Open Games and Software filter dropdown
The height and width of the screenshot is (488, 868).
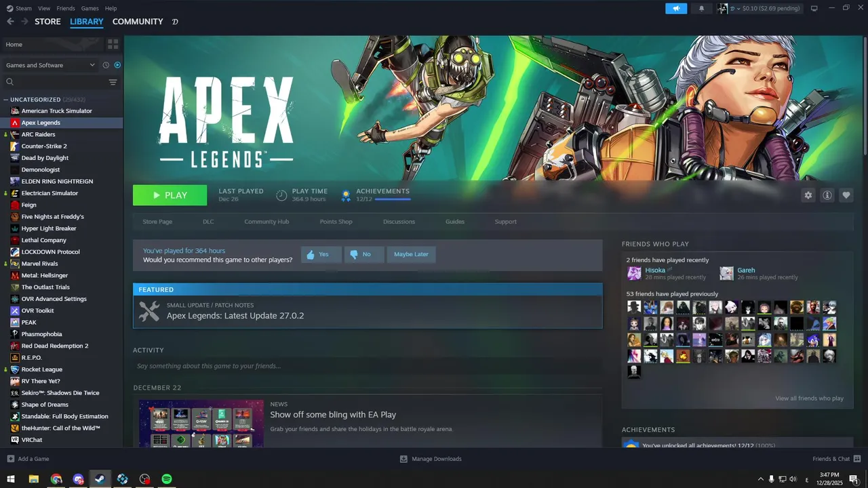click(x=51, y=65)
